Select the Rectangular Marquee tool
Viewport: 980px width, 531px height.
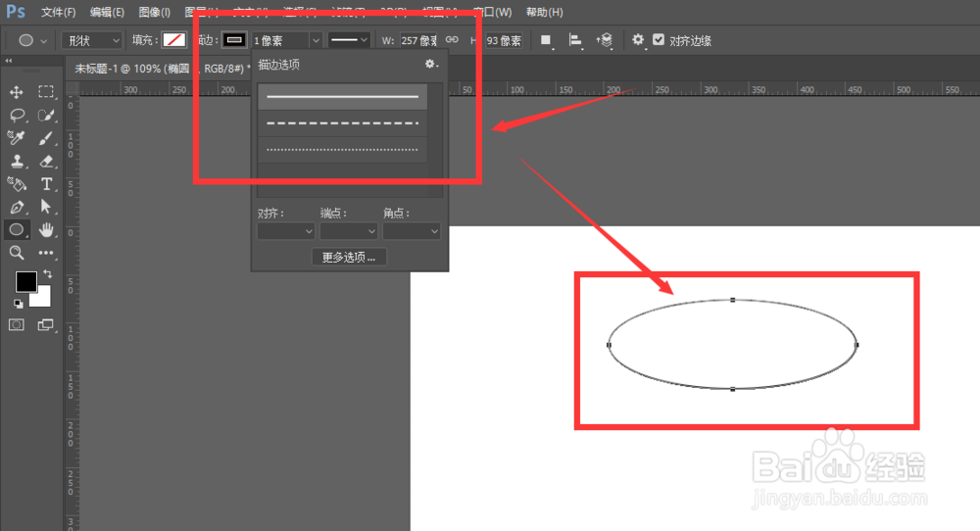[x=46, y=92]
